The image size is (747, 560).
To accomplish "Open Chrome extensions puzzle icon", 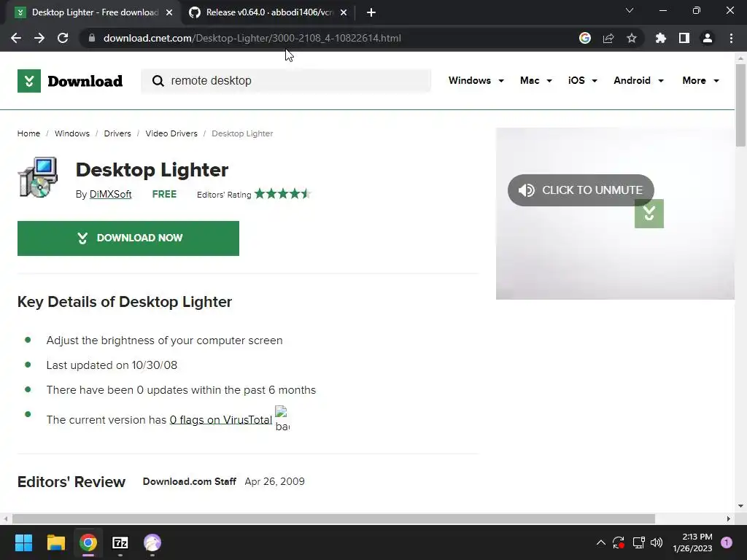I will (x=661, y=38).
